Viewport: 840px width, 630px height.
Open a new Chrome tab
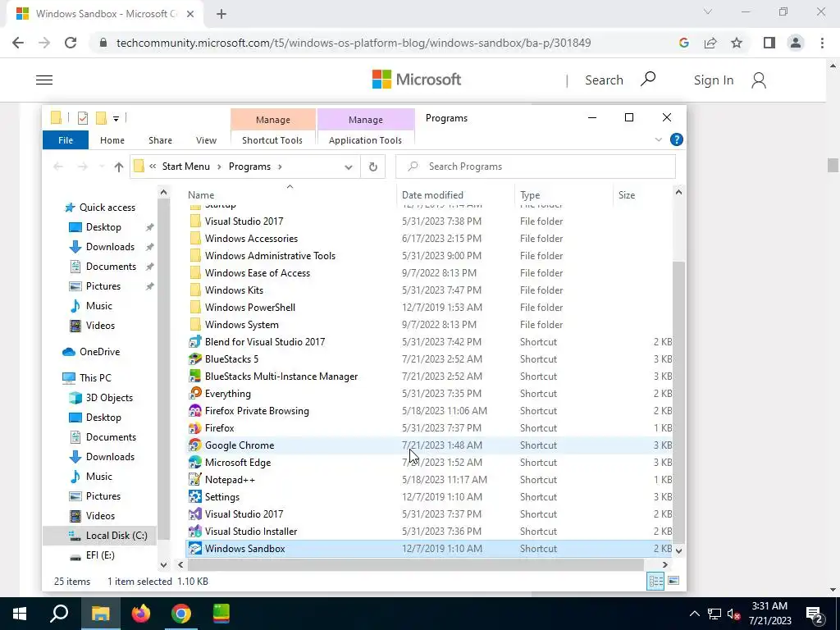[221, 14]
